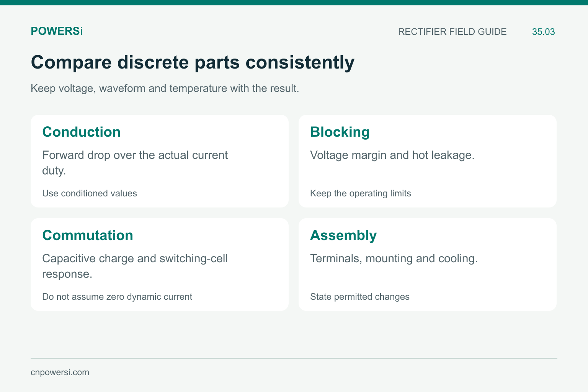Click the 'Use conditioned values' note

(90, 193)
